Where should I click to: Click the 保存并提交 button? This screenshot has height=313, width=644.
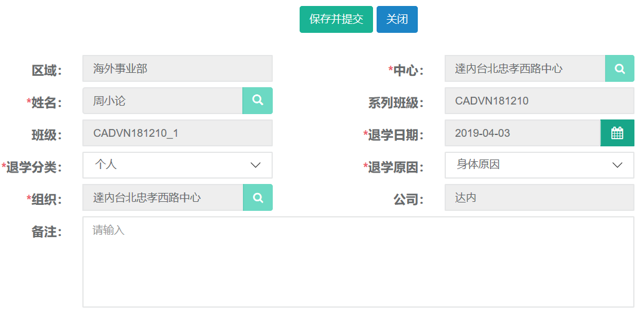coord(336,19)
